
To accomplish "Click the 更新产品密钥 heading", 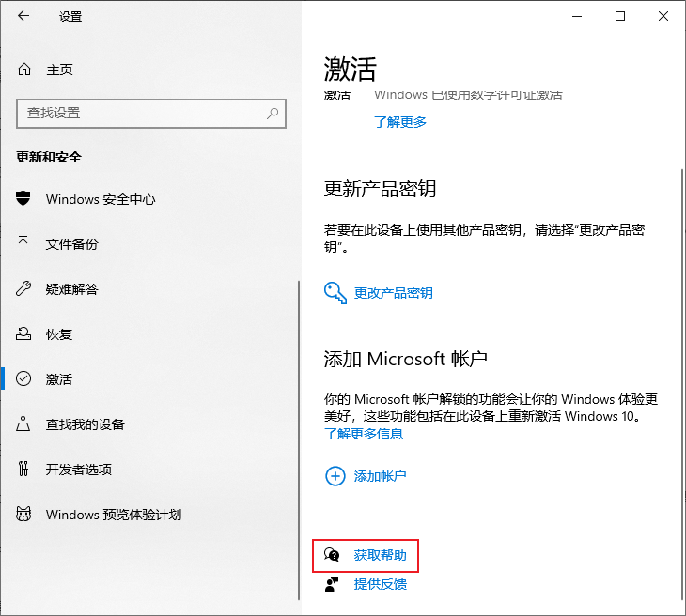I will point(380,189).
